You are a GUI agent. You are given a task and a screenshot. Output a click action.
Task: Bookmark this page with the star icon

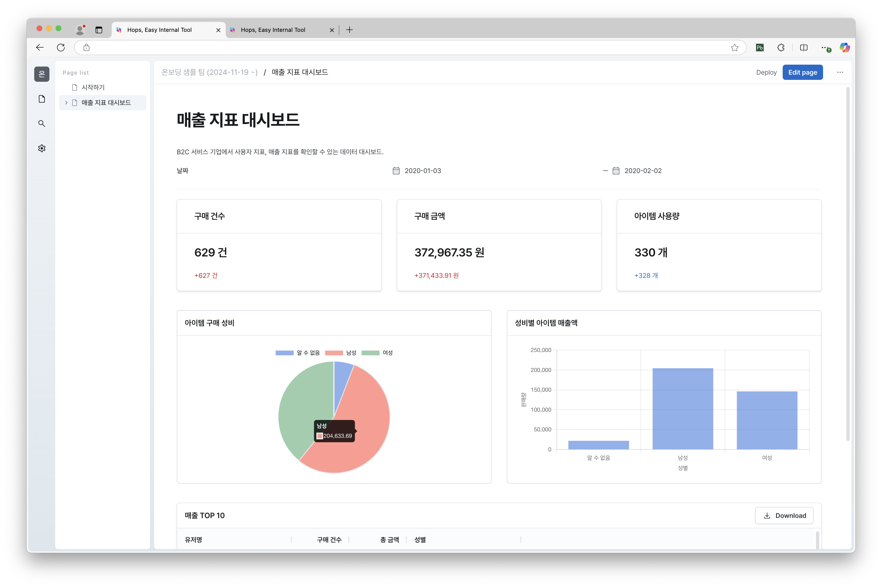734,48
